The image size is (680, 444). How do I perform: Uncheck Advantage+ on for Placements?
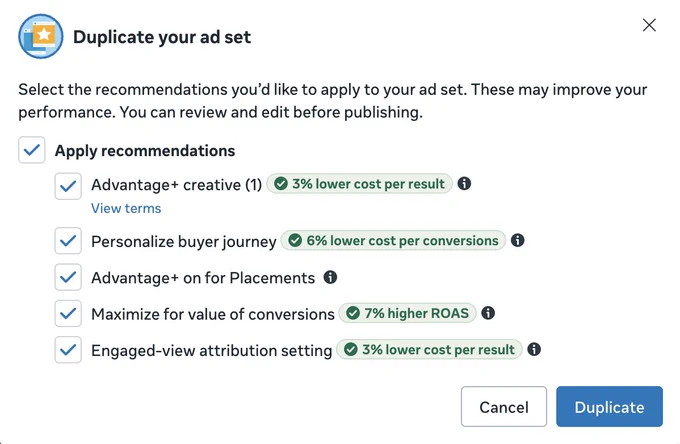68,277
